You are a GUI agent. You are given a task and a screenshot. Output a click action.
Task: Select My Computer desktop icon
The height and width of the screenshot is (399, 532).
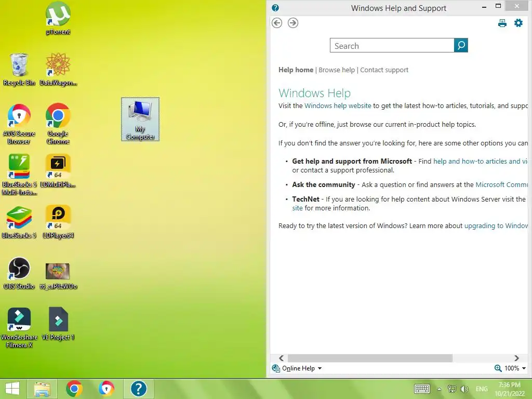(x=140, y=119)
